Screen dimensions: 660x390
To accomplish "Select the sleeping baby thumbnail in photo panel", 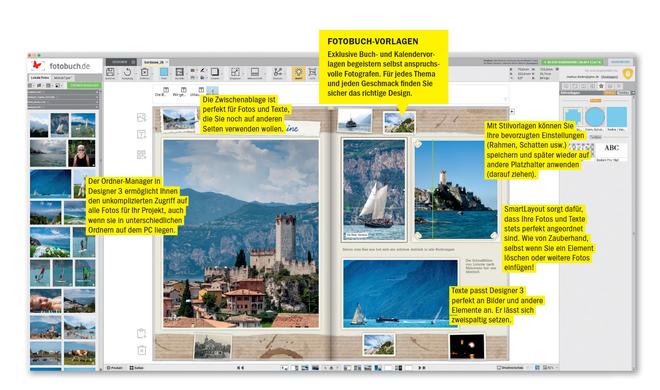I will point(45,300).
